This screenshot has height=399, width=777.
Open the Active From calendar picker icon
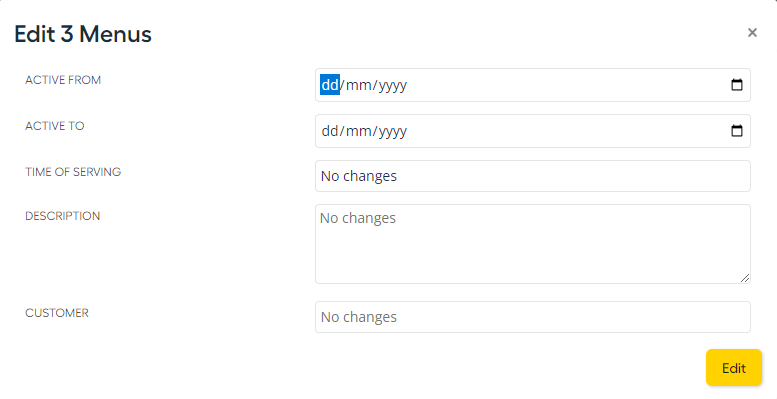[x=737, y=85]
